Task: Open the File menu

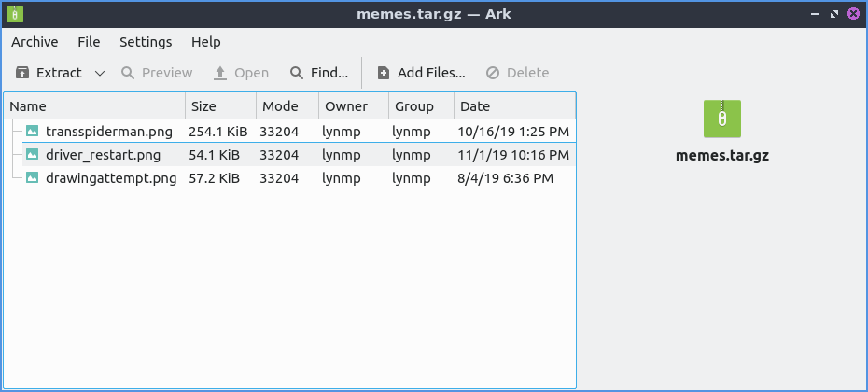Action: click(x=89, y=42)
